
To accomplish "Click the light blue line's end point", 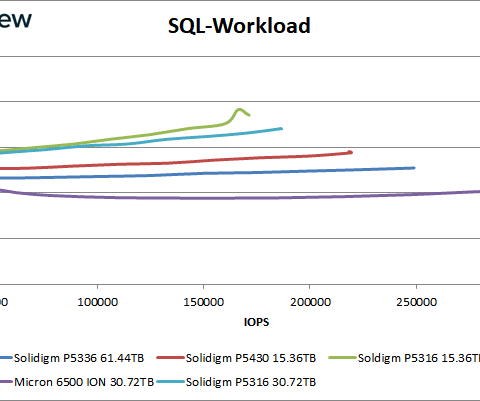I will coord(281,129).
